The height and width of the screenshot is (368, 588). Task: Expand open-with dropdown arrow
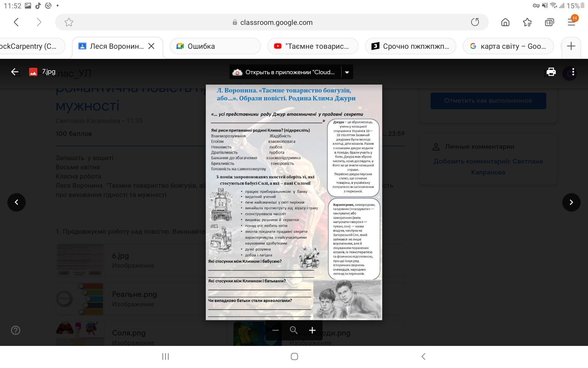coord(347,72)
